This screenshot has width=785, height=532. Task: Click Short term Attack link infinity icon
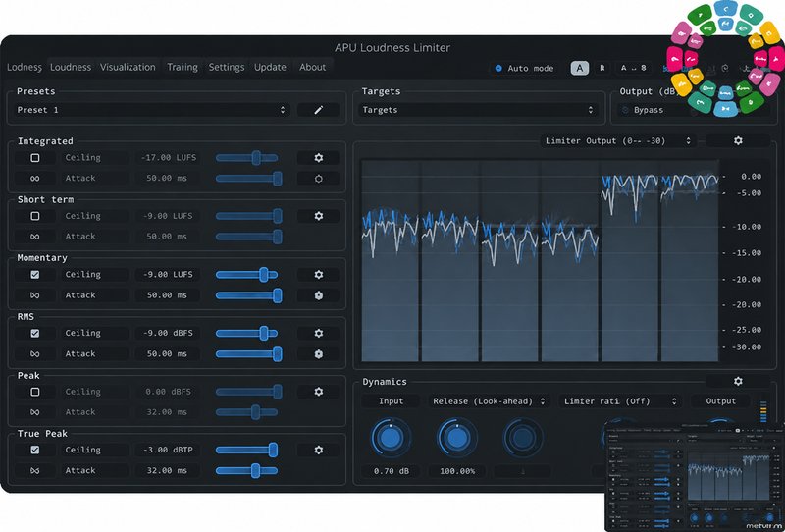point(35,237)
